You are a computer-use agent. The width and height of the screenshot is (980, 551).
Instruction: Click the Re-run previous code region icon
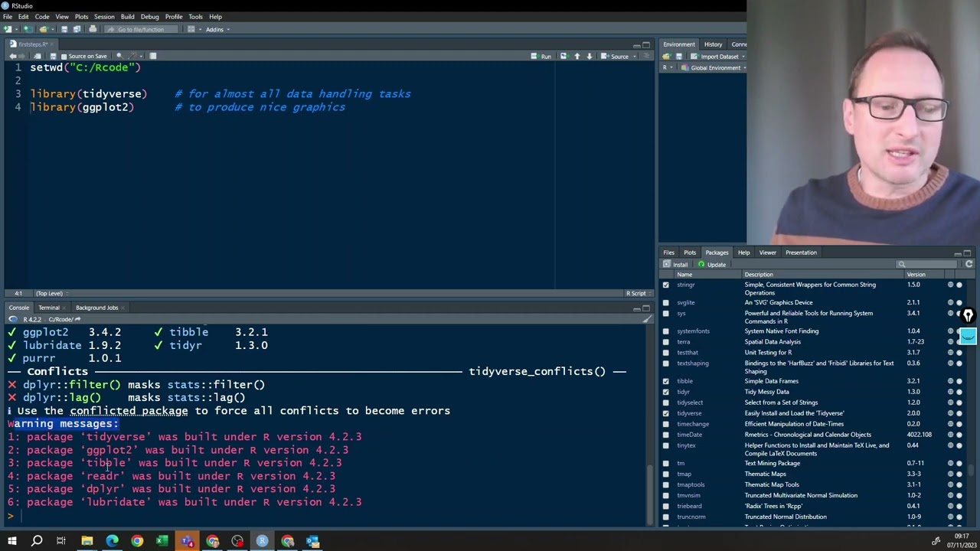[x=565, y=56]
